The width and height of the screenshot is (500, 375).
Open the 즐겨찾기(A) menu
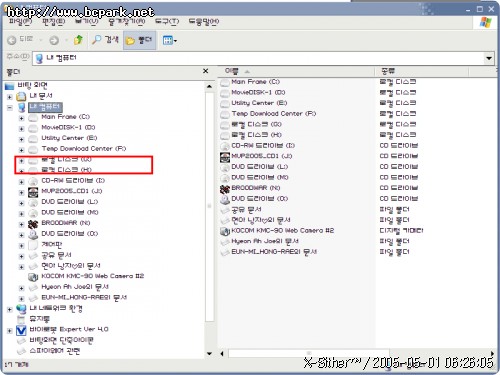coord(127,22)
